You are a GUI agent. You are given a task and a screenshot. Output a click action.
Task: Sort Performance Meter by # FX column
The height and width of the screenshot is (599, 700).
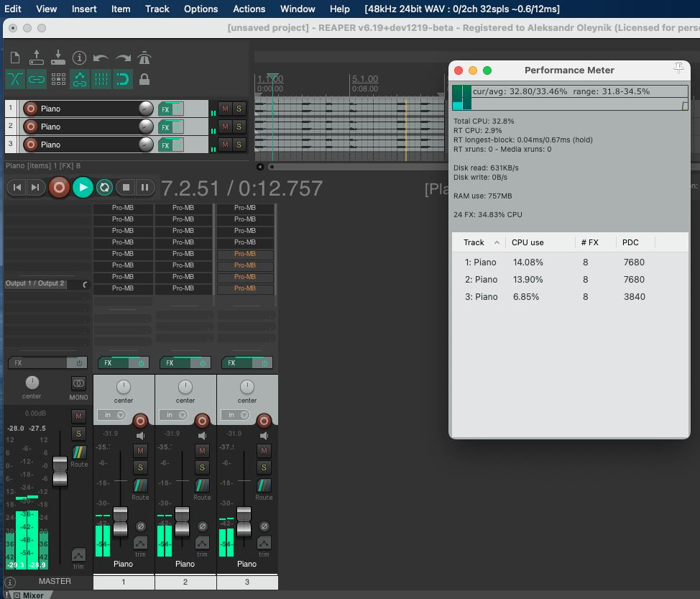tap(596, 242)
